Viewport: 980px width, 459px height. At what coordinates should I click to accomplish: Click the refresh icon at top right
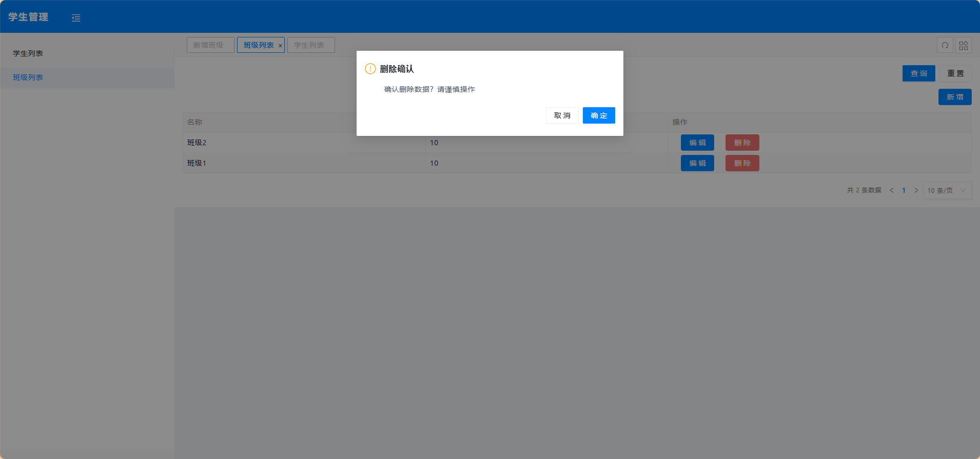(x=945, y=45)
